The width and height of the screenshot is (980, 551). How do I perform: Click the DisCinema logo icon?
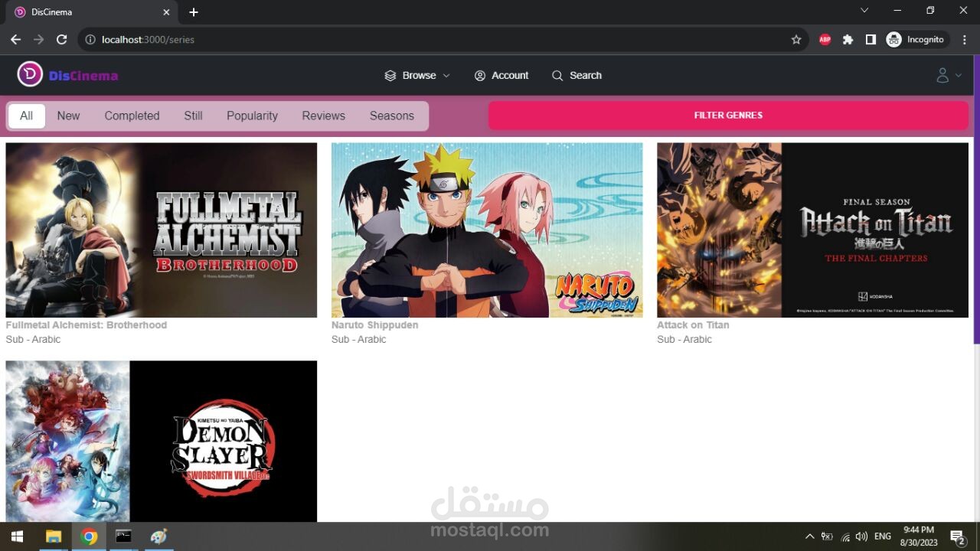tap(30, 74)
